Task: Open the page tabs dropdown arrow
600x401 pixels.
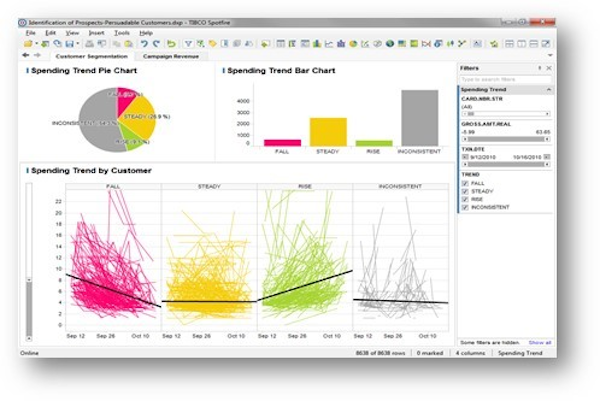Action: tap(550, 55)
